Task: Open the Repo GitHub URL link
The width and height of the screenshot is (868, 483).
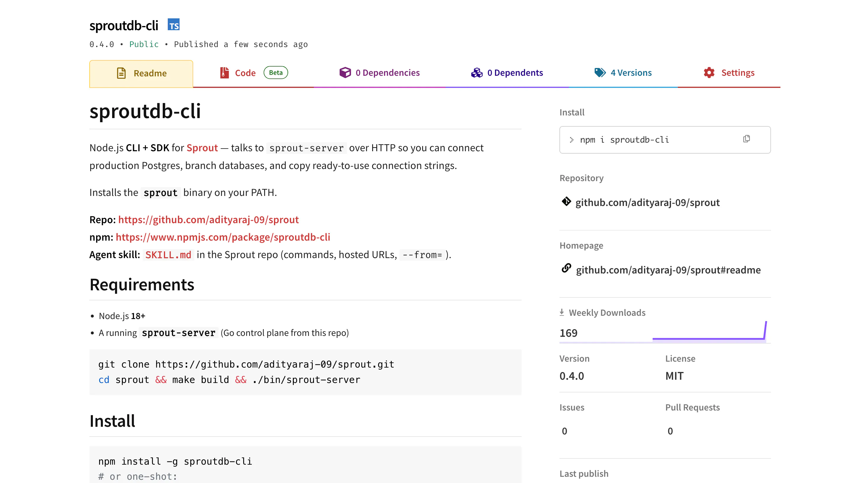Action: [x=209, y=219]
